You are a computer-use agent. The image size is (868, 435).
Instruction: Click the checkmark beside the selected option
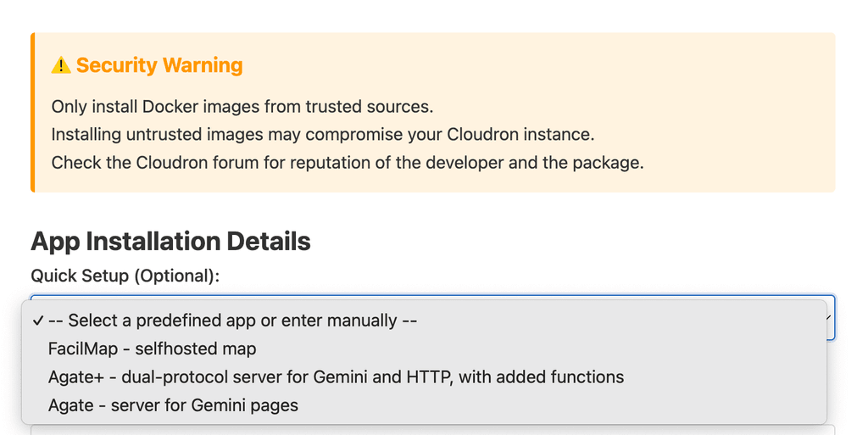pyautogui.click(x=37, y=321)
